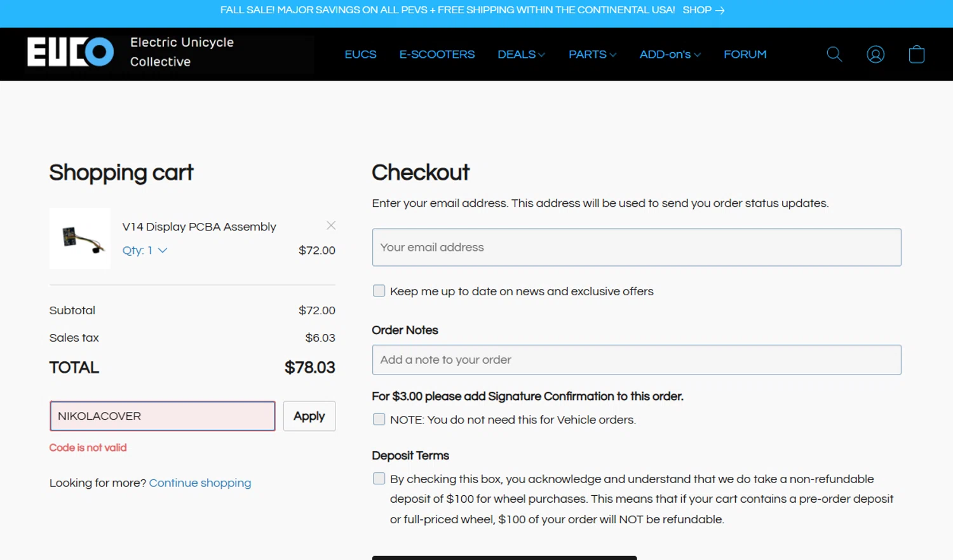Screen dimensions: 953x560
Task: Check the Deposit Terms acknowledgment box
Action: pos(379,479)
